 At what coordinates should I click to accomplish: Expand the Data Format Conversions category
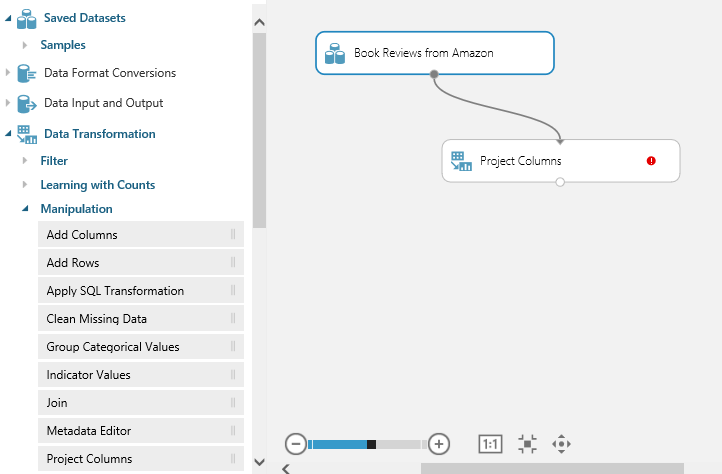pyautogui.click(x=7, y=73)
